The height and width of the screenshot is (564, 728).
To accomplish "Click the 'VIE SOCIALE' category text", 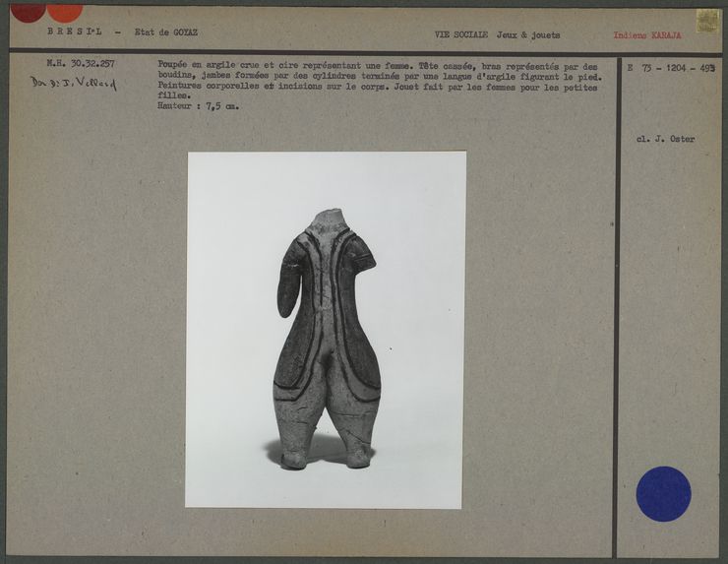I will click(x=461, y=34).
